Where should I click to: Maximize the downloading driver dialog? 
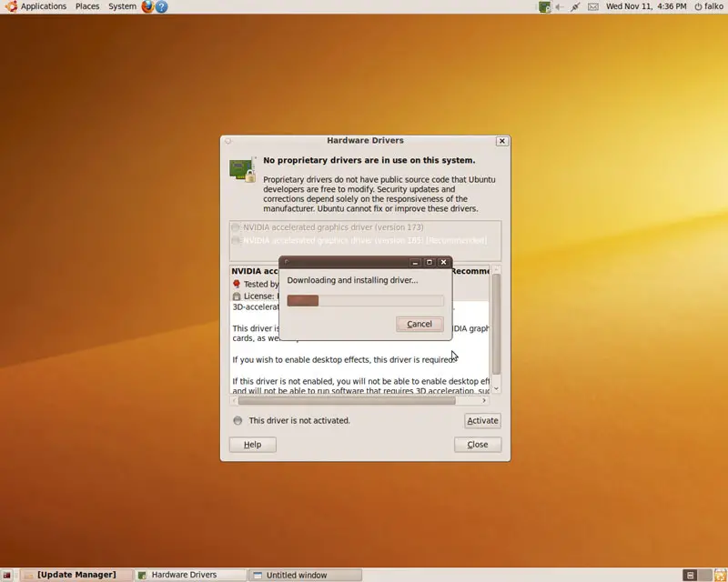430,262
